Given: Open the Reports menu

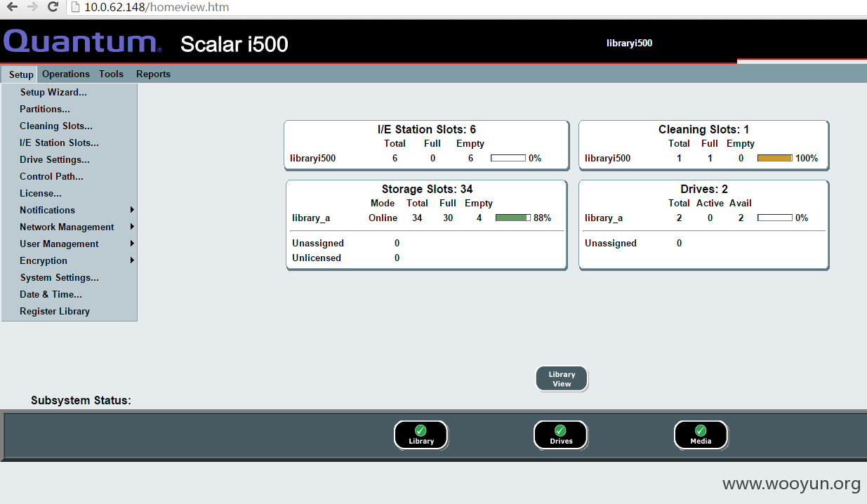Looking at the screenshot, I should click(153, 74).
